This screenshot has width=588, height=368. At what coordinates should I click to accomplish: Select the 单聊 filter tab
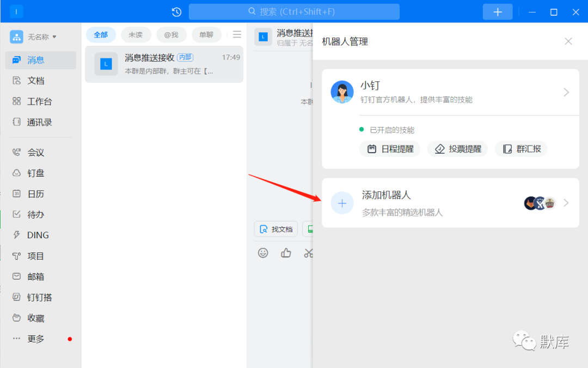click(206, 35)
